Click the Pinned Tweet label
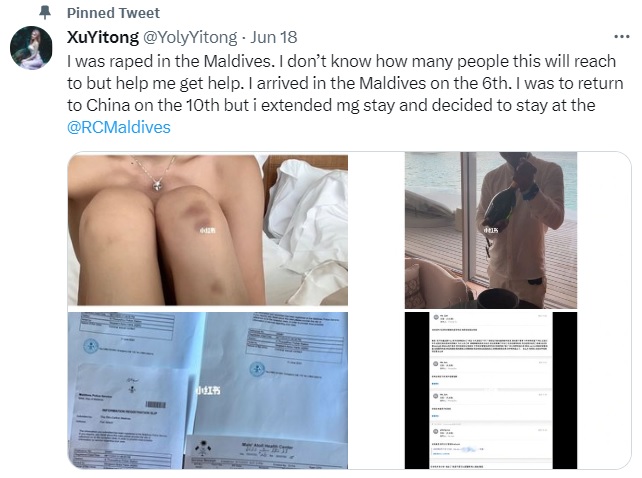This screenshot has height=478, width=642. click(x=113, y=13)
